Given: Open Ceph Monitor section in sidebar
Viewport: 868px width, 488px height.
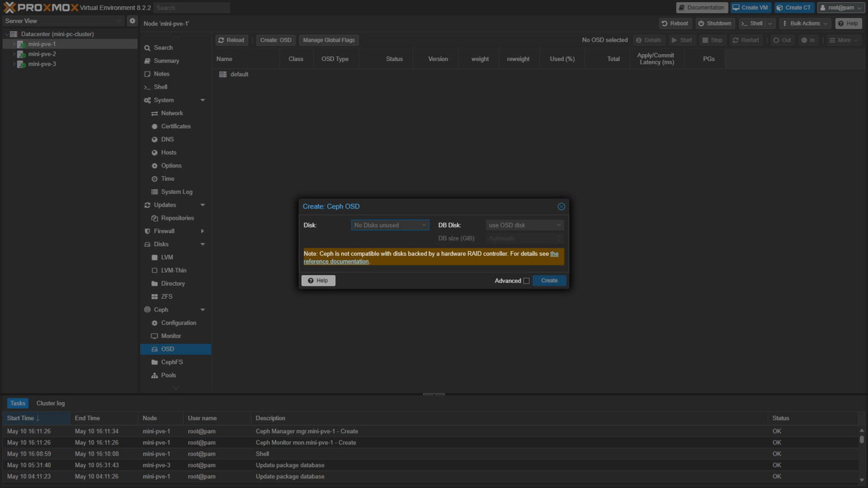Looking at the screenshot, I should [x=171, y=336].
